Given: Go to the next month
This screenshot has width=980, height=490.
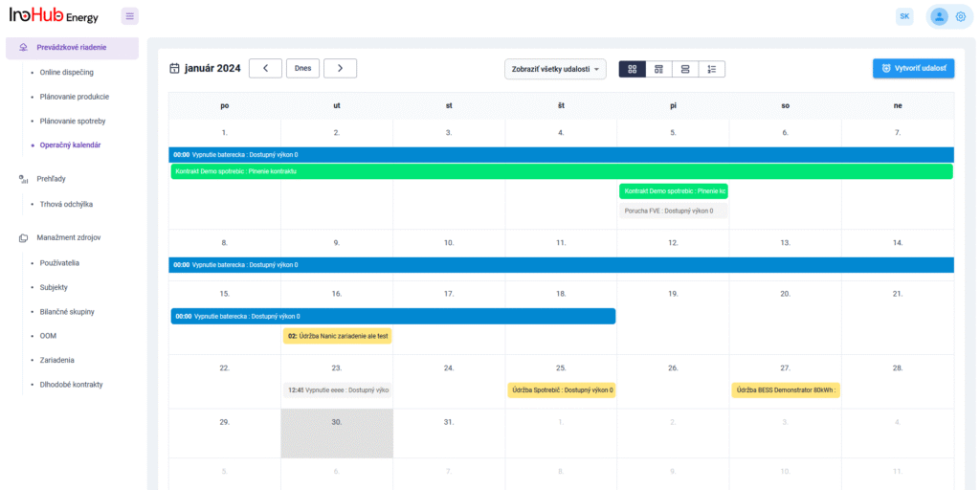Looking at the screenshot, I should [x=340, y=68].
